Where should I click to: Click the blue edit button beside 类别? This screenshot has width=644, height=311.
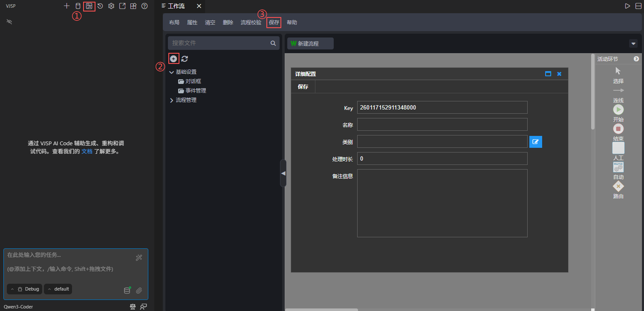click(535, 141)
